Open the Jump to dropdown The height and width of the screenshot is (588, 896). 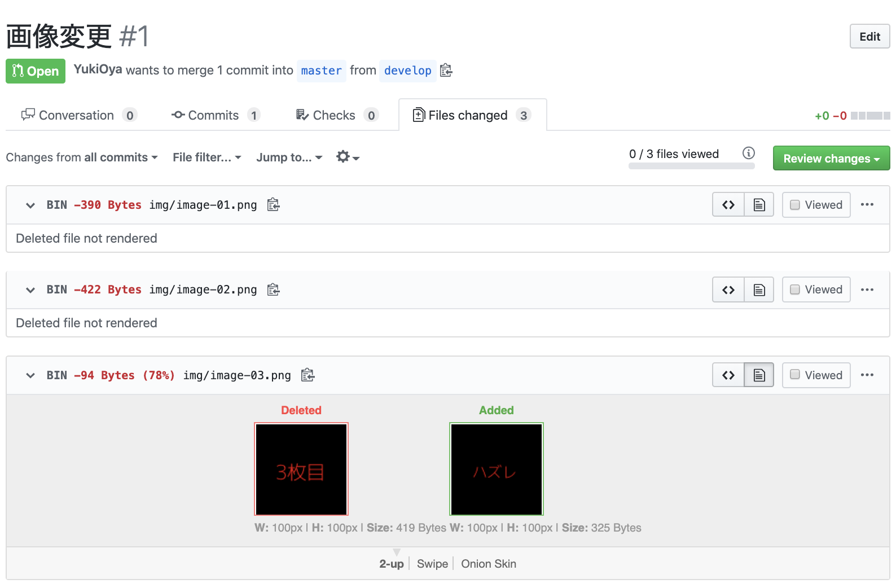point(289,157)
